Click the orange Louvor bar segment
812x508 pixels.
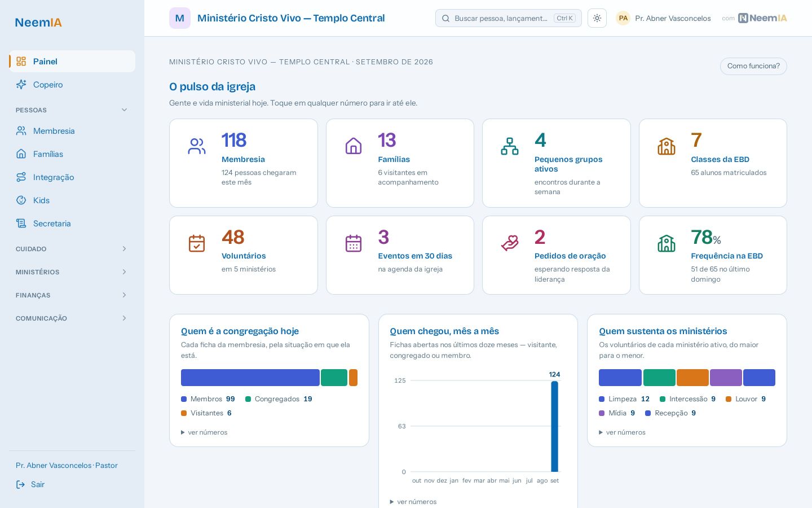point(692,378)
